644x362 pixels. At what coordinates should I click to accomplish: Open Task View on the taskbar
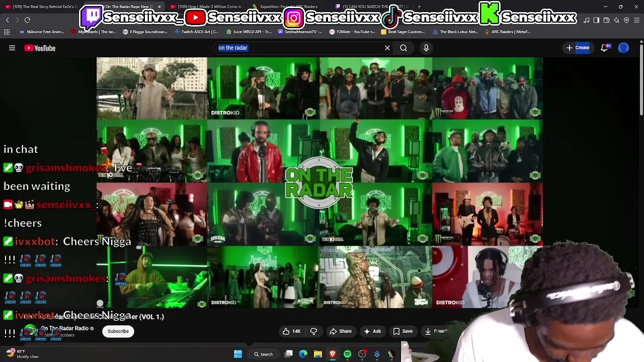pos(289,354)
